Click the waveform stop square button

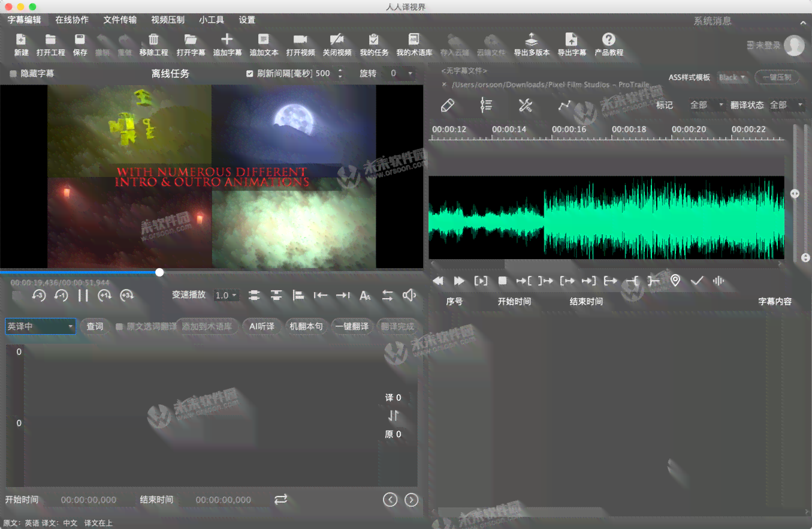click(503, 281)
